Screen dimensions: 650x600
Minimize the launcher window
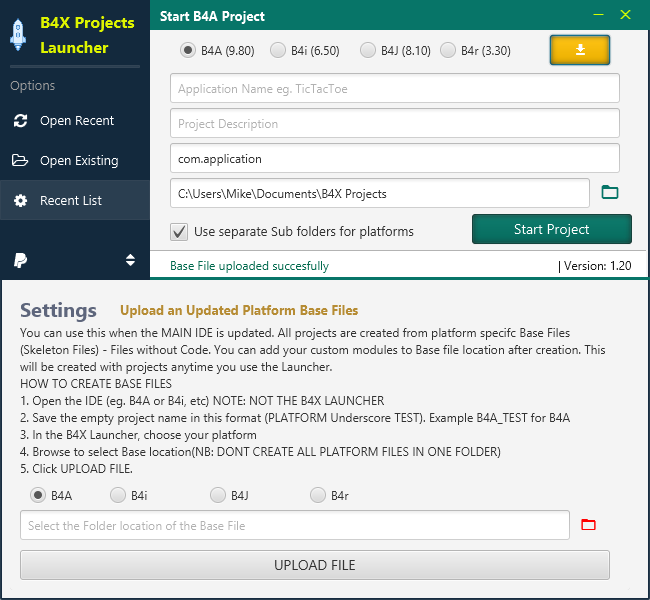(598, 15)
